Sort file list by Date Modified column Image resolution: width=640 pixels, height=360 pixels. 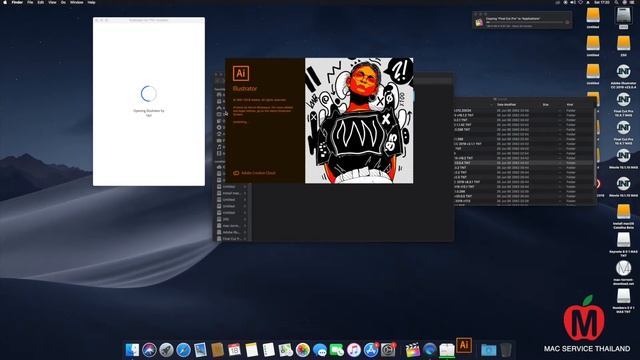pos(507,104)
